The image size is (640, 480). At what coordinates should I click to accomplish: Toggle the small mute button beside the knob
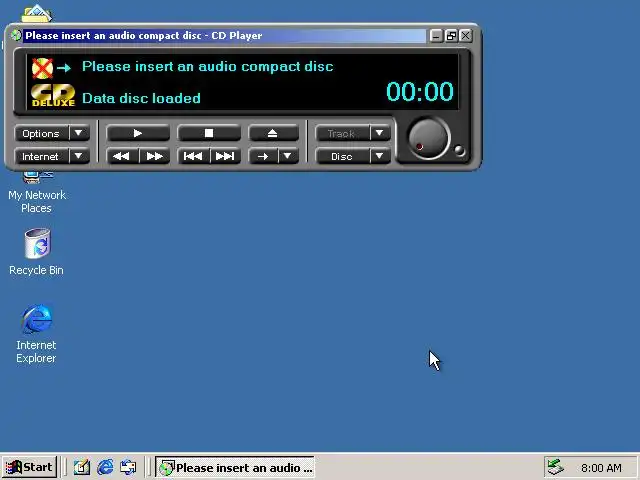[x=459, y=150]
